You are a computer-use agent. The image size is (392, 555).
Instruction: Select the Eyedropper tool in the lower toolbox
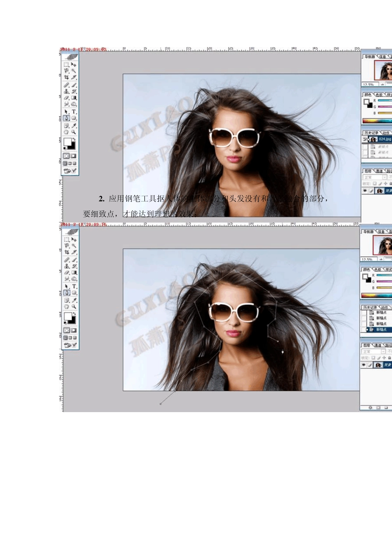tap(74, 300)
